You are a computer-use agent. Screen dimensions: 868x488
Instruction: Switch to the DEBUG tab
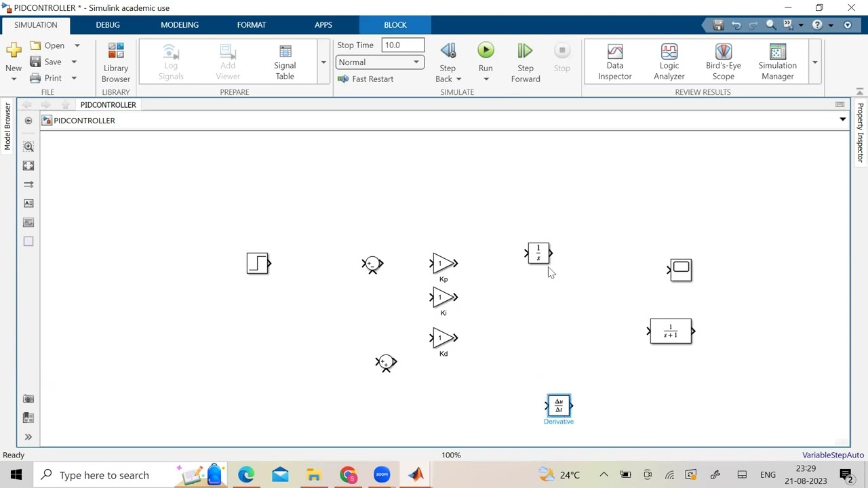point(108,25)
